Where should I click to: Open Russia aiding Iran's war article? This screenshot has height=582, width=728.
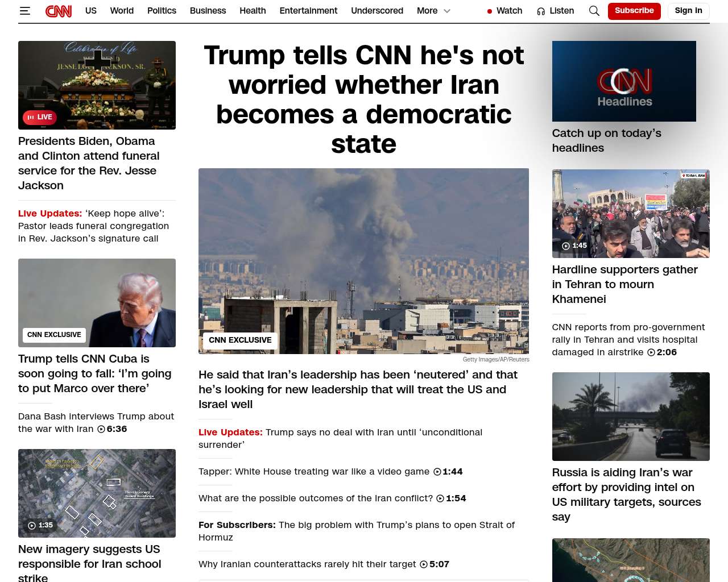click(626, 494)
